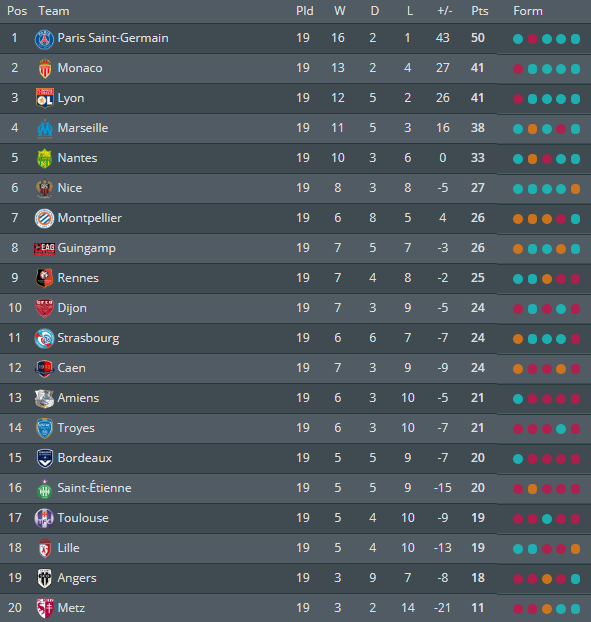
Task: Click the Bordeaux club crest
Action: click(x=44, y=458)
